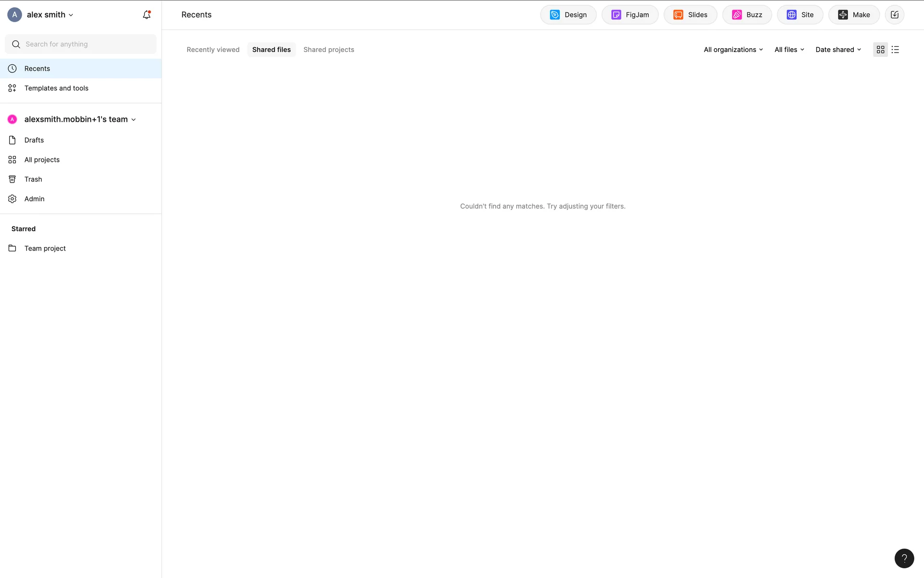This screenshot has width=924, height=578.
Task: Switch to Recently viewed tab
Action: click(213, 50)
